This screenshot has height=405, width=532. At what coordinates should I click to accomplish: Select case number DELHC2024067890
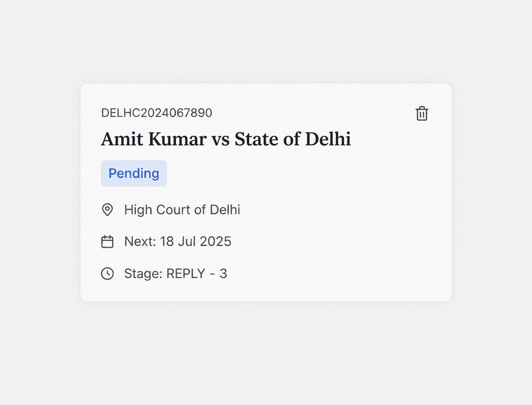point(157,113)
